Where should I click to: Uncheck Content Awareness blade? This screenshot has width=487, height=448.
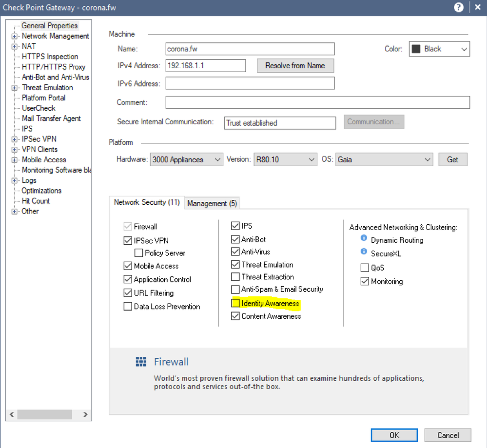tap(235, 316)
